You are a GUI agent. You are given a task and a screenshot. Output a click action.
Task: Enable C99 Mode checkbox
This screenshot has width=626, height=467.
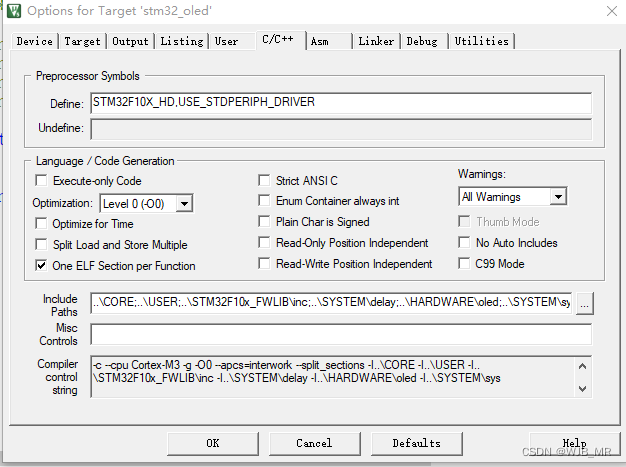[464, 263]
